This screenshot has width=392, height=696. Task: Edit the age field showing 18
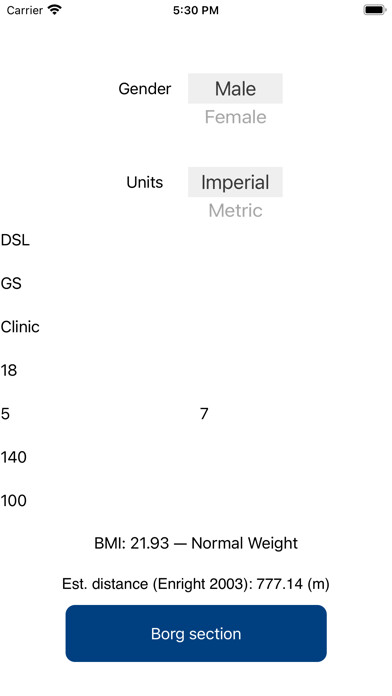pyautogui.click(x=196, y=370)
